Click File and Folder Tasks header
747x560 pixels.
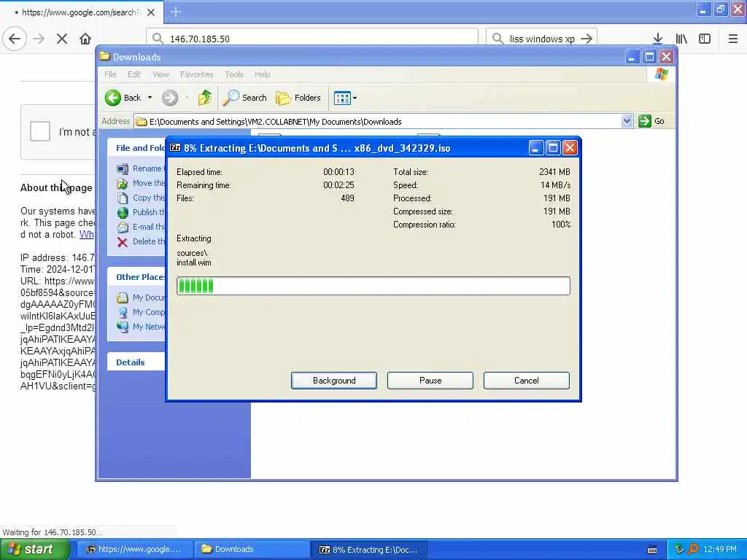click(x=136, y=148)
